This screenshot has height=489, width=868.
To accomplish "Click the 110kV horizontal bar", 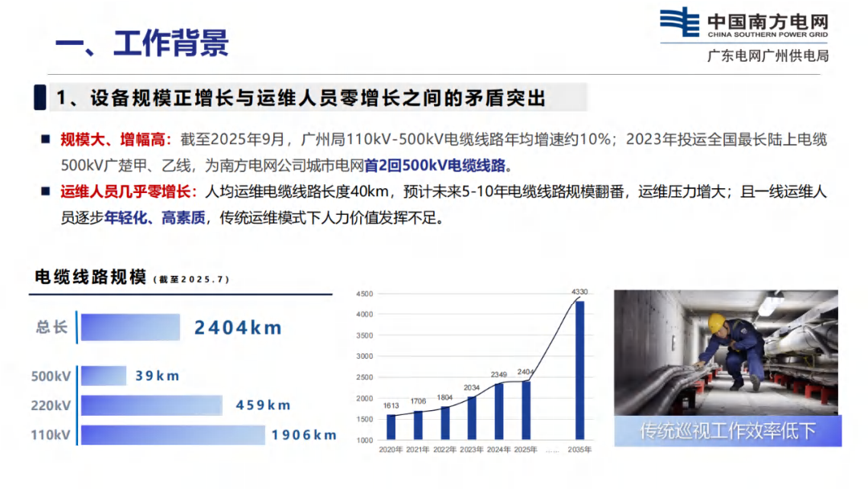I will pos(173,434).
